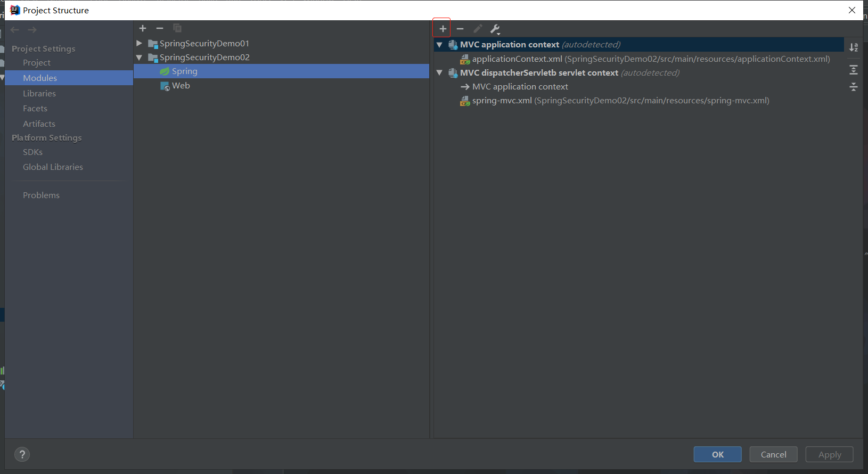Click the Cancel button
The width and height of the screenshot is (868, 474).
click(x=773, y=454)
